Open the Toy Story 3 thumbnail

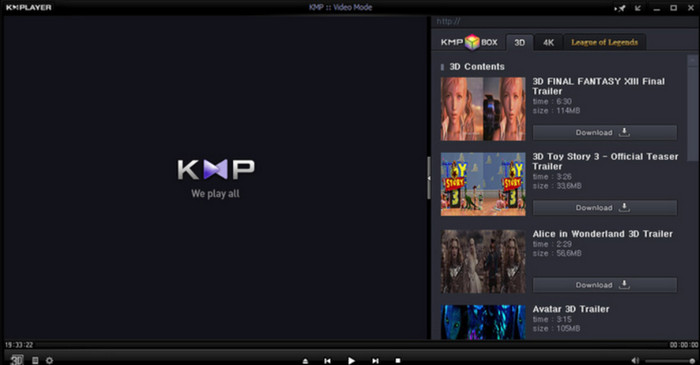tap(483, 184)
